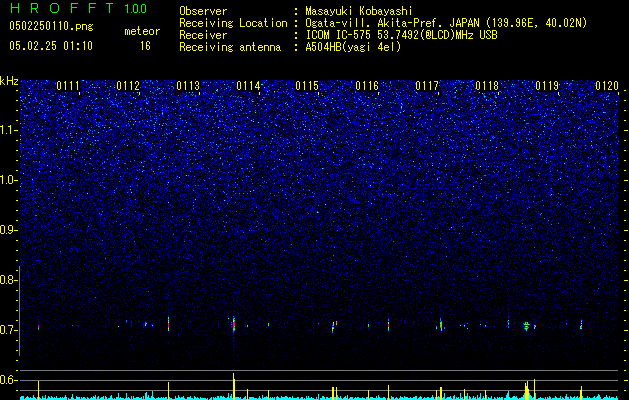Select the Ogata-vill. Akita-Pref. JAPAN location text

[446, 23]
